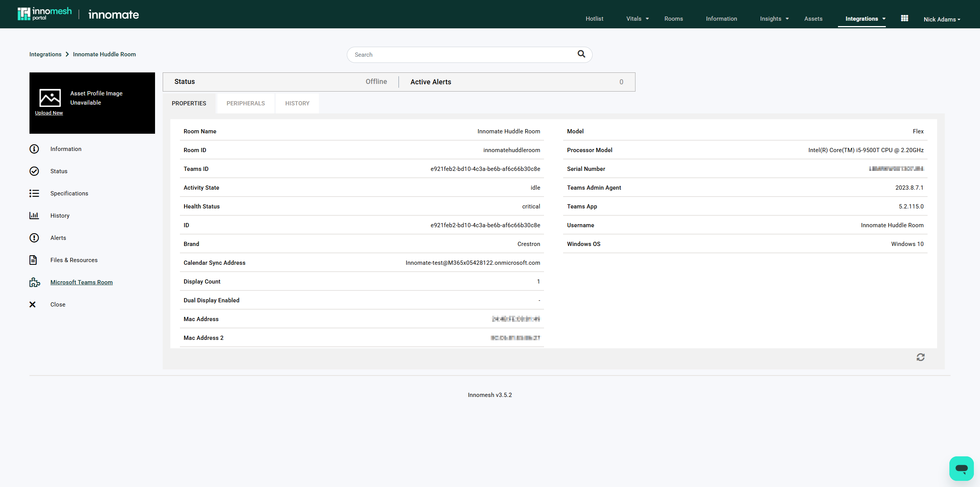Switch to the Peripherals tab

[x=246, y=103]
